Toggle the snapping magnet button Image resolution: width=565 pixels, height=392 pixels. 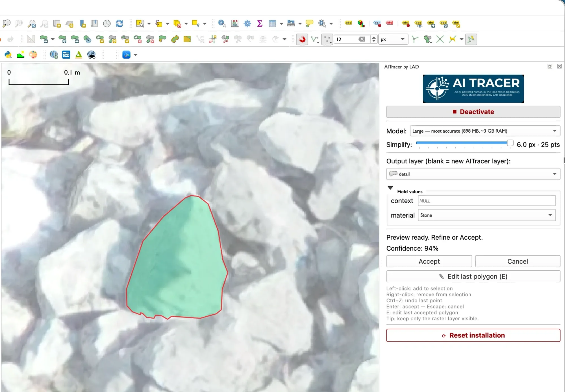click(302, 39)
